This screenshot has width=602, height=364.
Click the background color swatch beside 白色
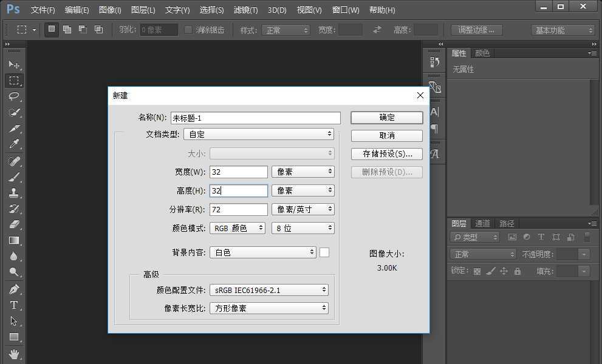pyautogui.click(x=324, y=252)
